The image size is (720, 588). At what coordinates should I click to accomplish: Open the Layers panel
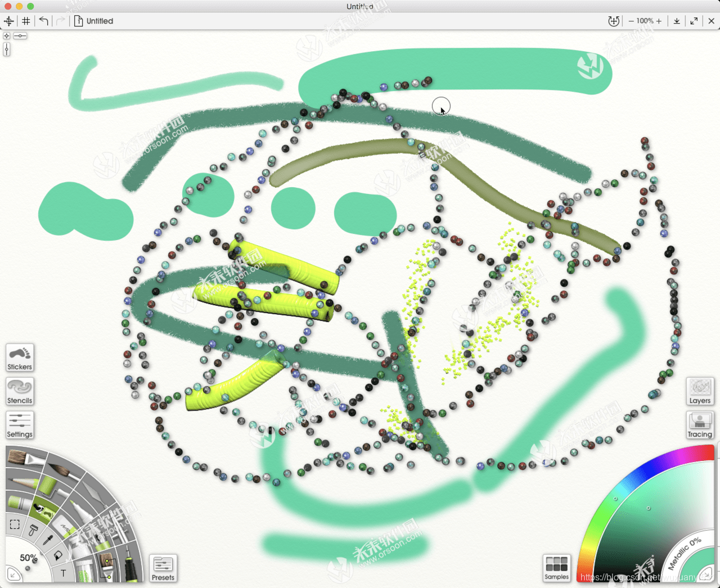point(700,391)
